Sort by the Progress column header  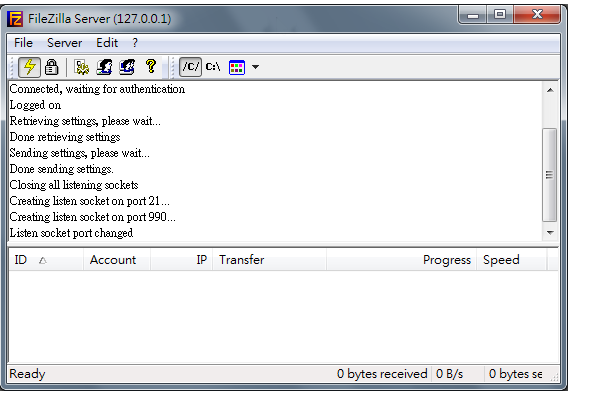click(401, 260)
